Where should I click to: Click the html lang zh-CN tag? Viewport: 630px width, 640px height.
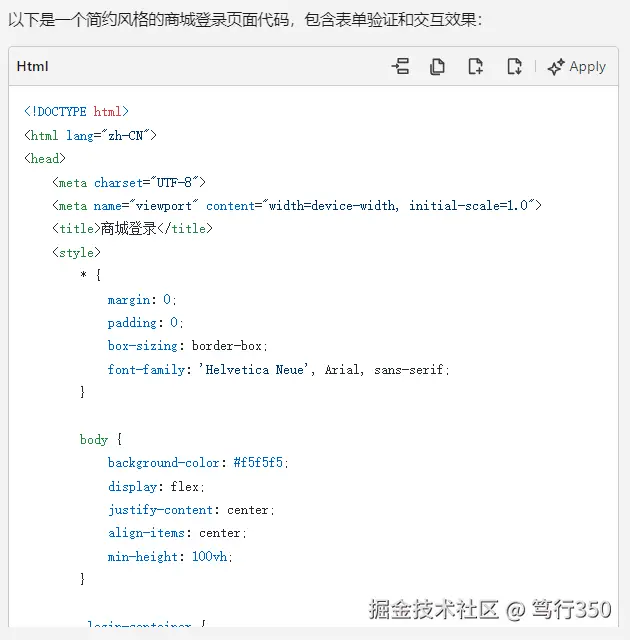click(90, 135)
